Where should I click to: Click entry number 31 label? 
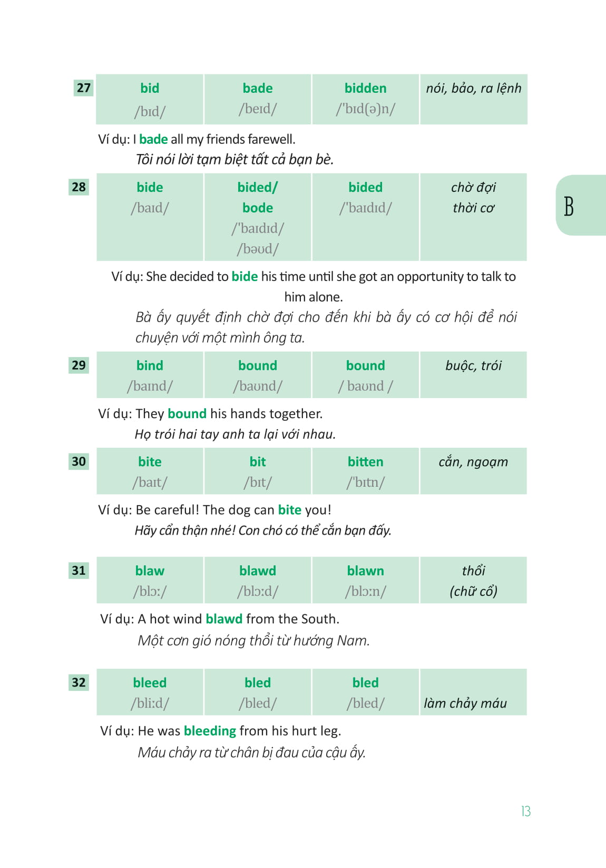pyautogui.click(x=79, y=570)
